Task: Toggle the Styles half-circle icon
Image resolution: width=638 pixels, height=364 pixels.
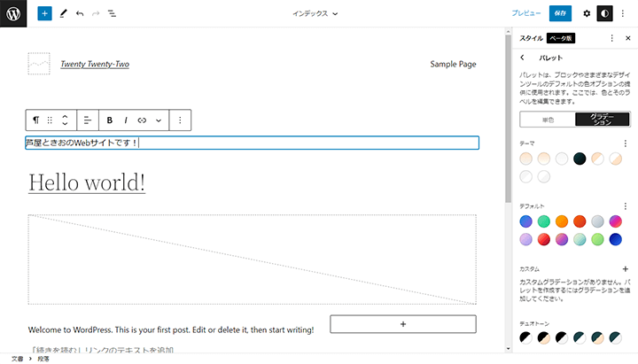Action: click(x=604, y=14)
